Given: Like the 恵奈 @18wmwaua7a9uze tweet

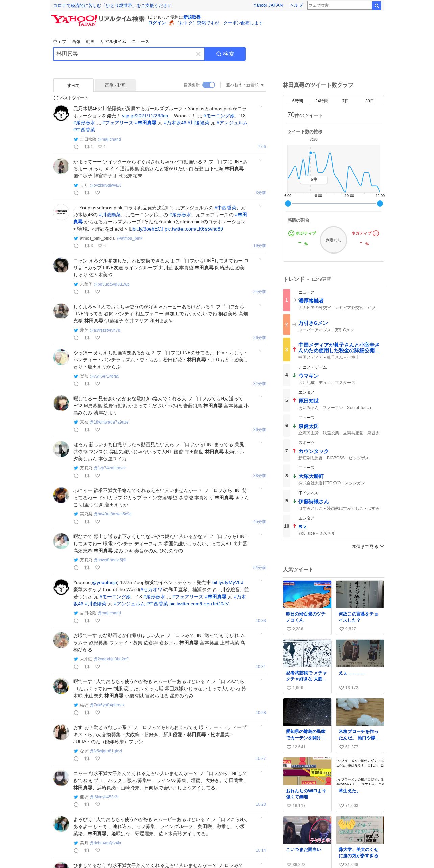Looking at the screenshot, I should (98, 430).
